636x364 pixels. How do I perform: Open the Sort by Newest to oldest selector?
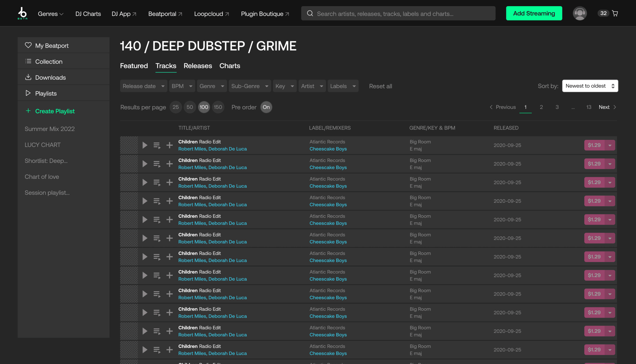590,86
